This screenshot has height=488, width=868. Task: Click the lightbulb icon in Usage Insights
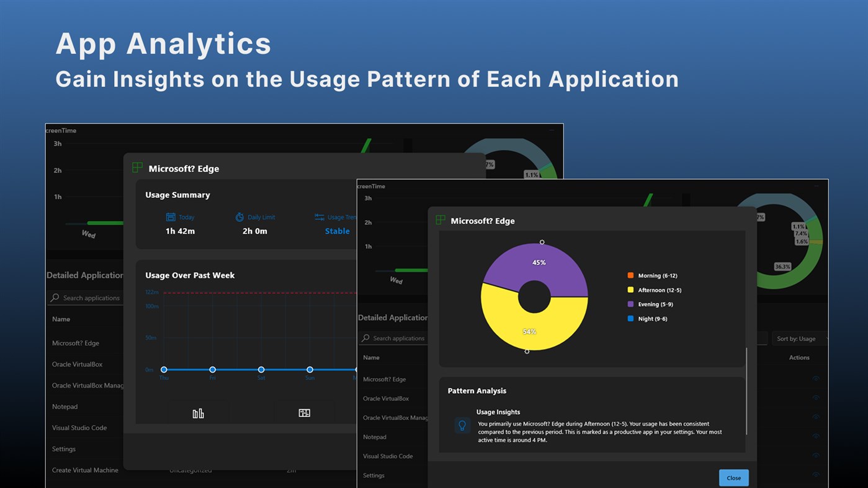(x=461, y=425)
